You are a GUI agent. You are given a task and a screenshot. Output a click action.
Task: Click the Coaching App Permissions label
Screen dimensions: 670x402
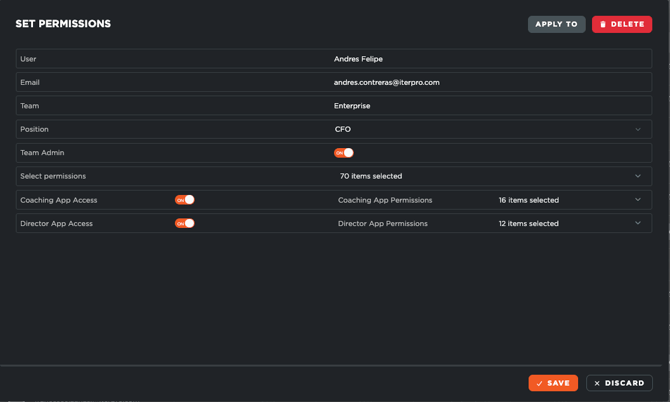point(385,200)
